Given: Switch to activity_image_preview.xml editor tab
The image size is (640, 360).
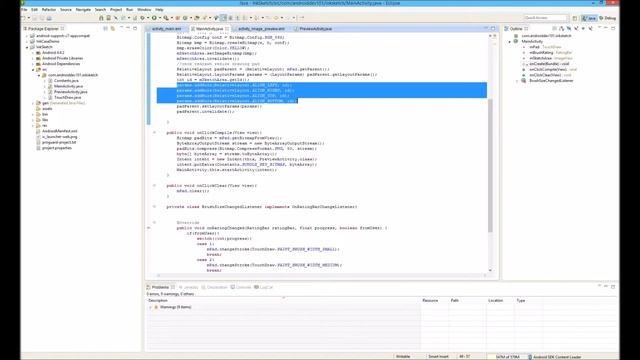Looking at the screenshot, I should point(261,29).
